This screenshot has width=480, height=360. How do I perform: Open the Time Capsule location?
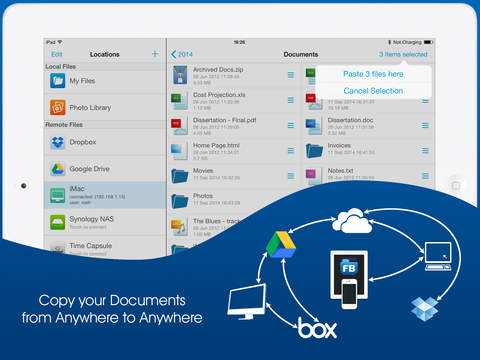point(105,248)
